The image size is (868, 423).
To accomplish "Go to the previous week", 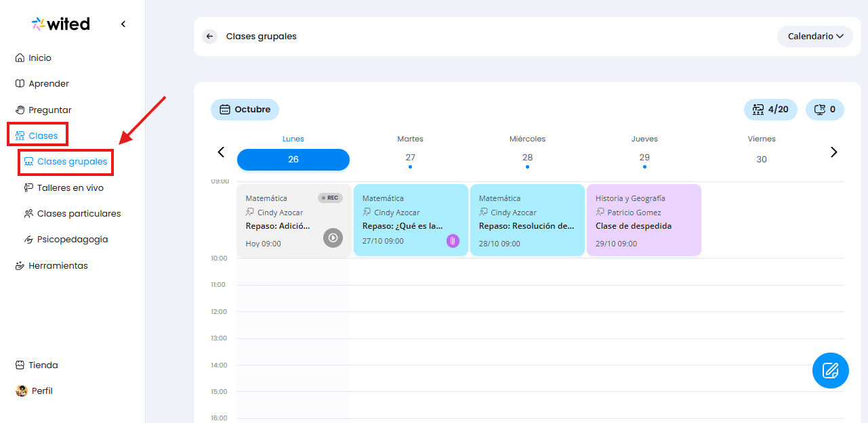I will point(221,152).
